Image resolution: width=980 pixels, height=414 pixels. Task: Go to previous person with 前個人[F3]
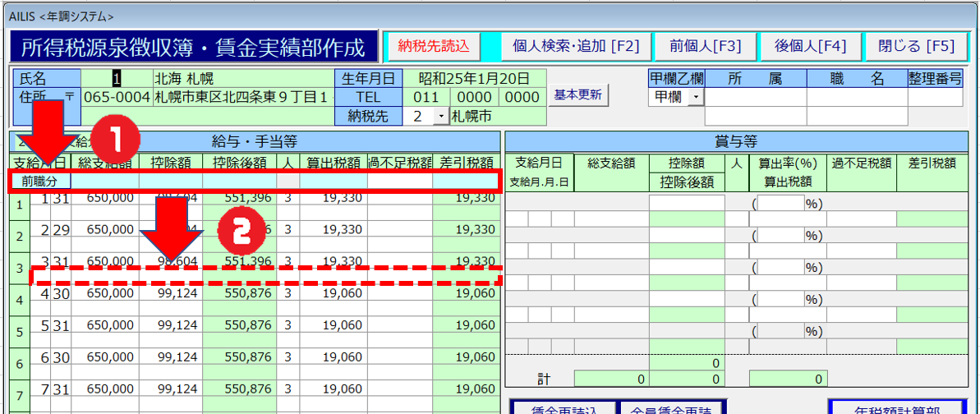coord(705,46)
